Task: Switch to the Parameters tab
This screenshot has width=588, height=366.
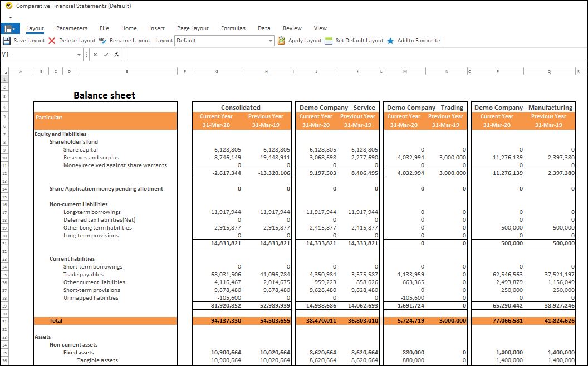Action: click(71, 28)
